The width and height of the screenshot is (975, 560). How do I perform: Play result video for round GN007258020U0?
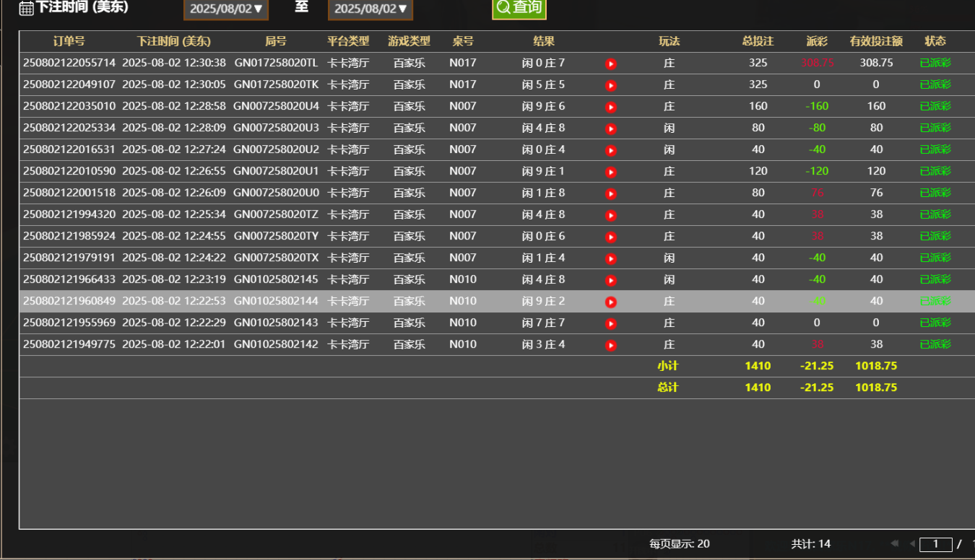pyautogui.click(x=610, y=193)
